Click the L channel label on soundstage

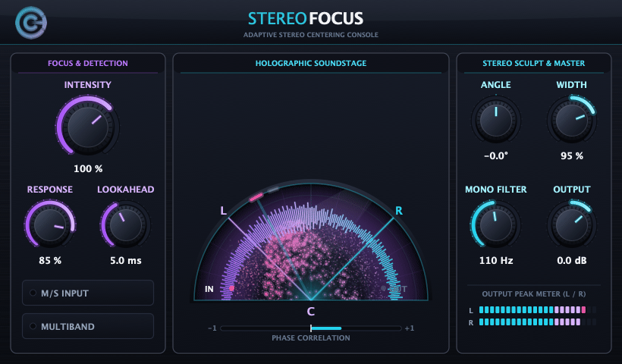pos(223,211)
